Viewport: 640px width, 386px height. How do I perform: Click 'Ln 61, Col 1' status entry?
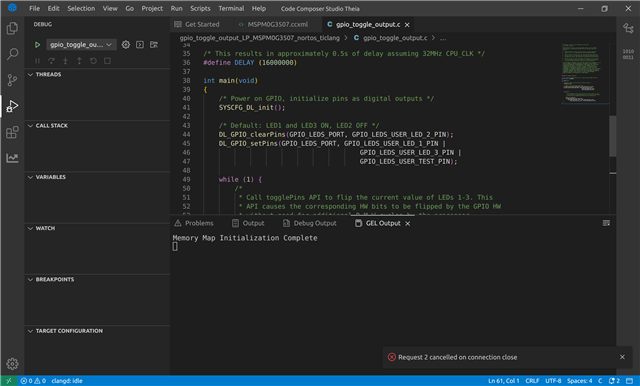pyautogui.click(x=504, y=381)
